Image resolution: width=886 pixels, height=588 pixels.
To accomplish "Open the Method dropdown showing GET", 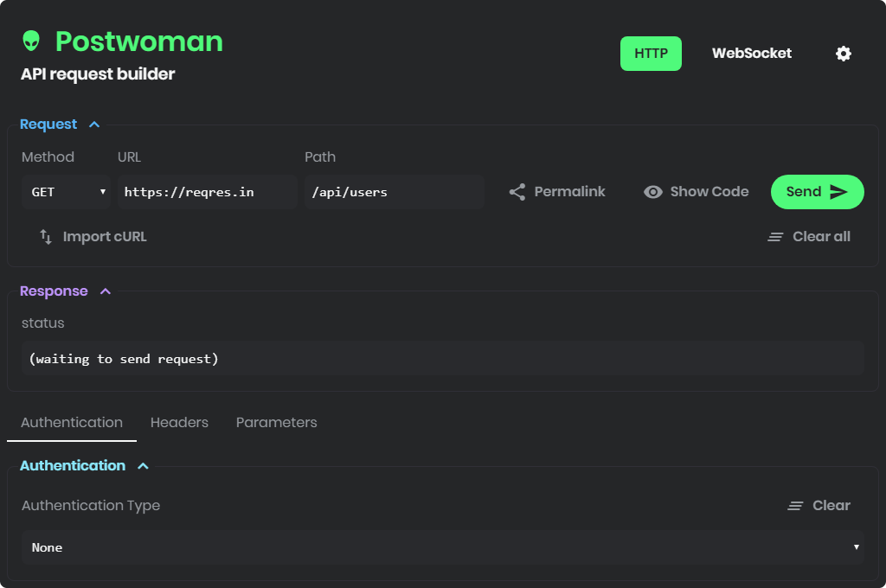I will tap(66, 191).
